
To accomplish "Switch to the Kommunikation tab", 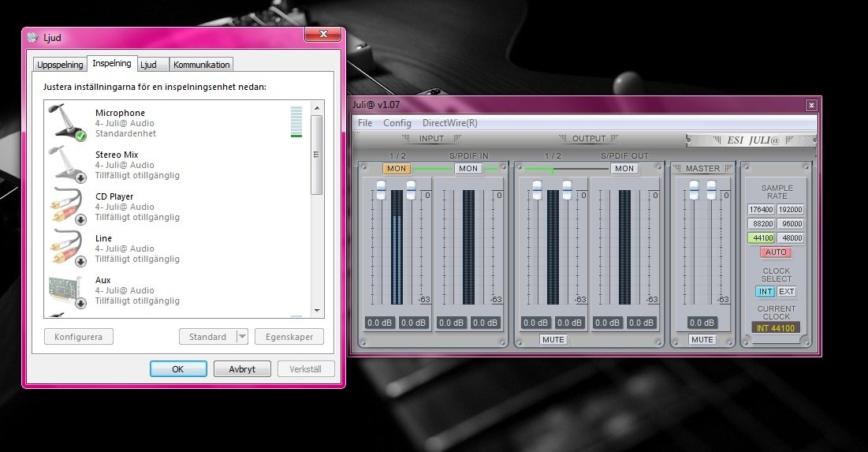I will tap(201, 65).
